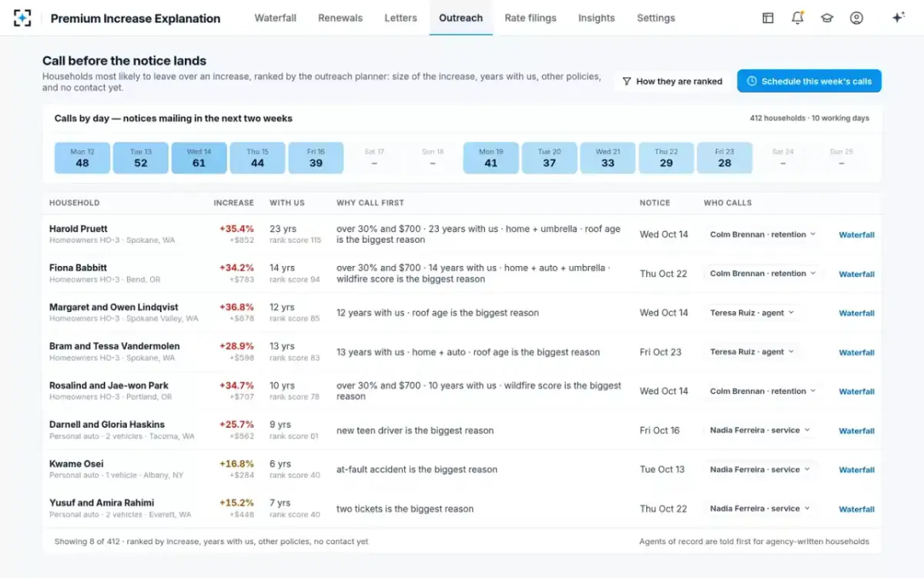The width and height of the screenshot is (924, 578).
Task: Click the Kwame Osei household name
Action: (76, 464)
